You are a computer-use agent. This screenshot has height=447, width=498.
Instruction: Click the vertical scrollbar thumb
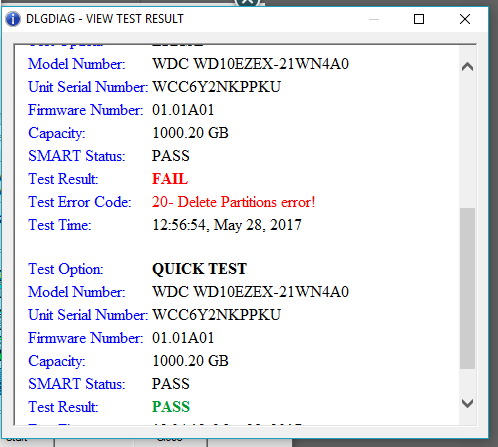467,288
